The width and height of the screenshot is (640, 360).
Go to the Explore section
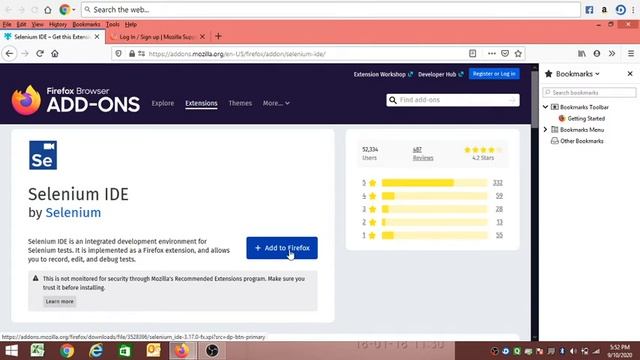(163, 103)
